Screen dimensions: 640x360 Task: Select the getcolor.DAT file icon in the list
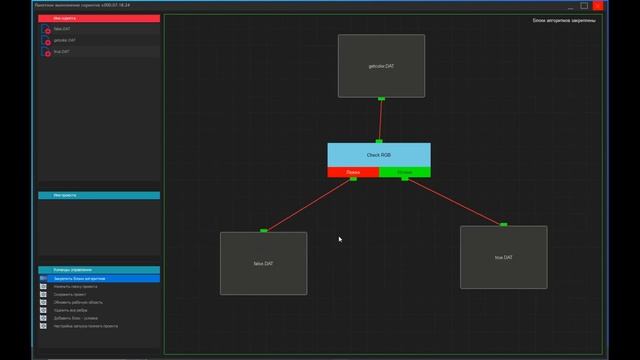tap(46, 40)
